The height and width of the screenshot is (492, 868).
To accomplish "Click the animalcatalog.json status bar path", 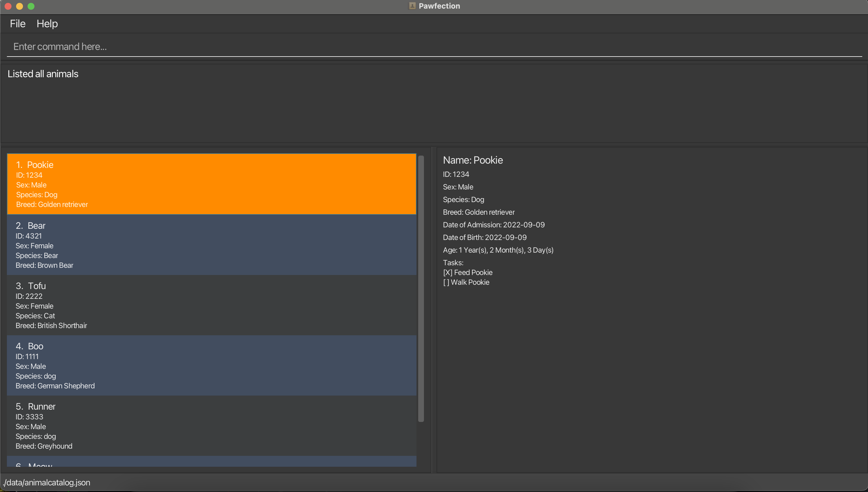I will point(47,483).
